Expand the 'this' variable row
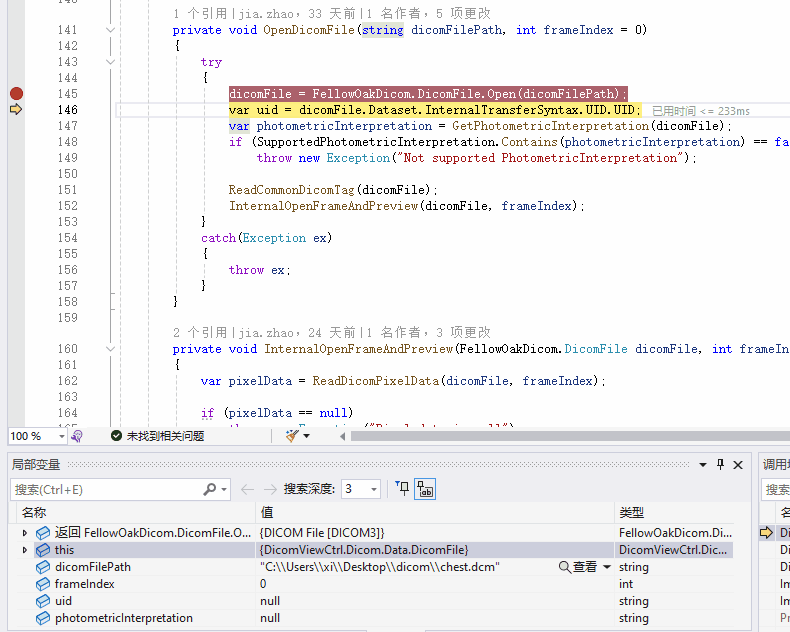Image resolution: width=790 pixels, height=632 pixels. click(x=25, y=550)
